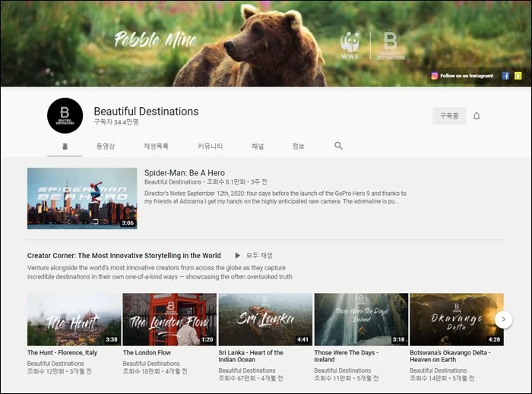Screen dimensions: 532x394
Task: Click Those Were The Days - Iceland title
Action: (x=346, y=356)
